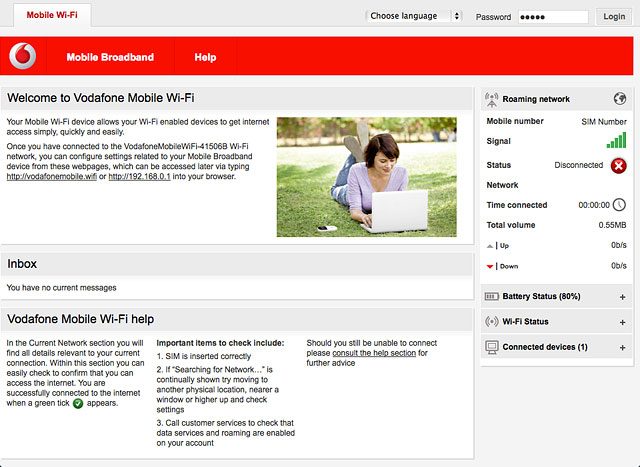
Task: Click the Mobile number label
Action: (515, 121)
